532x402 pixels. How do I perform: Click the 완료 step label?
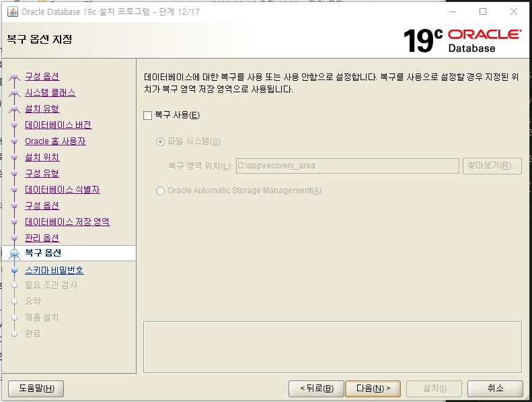coord(33,333)
